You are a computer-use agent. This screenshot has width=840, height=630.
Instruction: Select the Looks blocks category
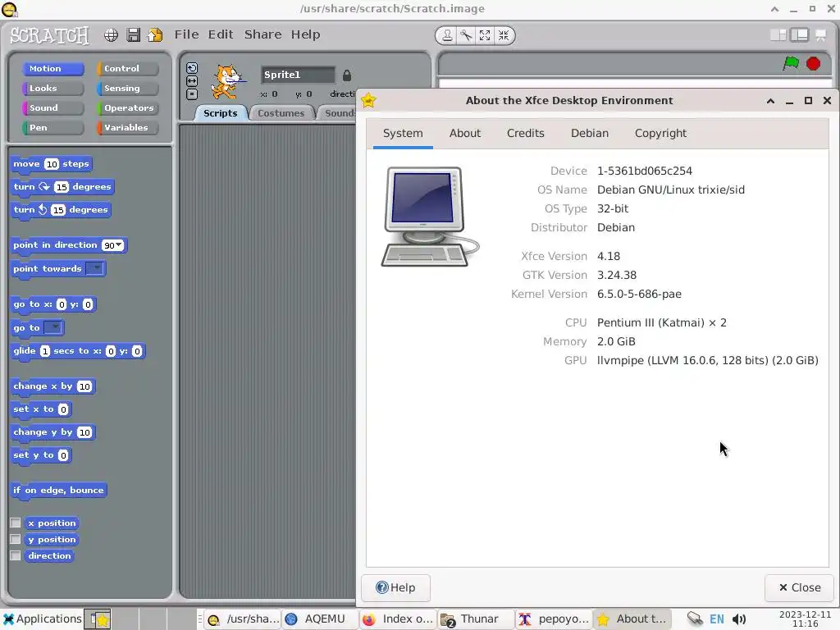(x=53, y=89)
